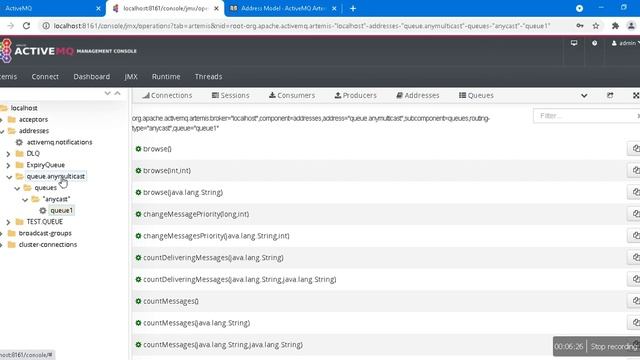
Task: Click the help question-mark icon
Action: coord(594,43)
